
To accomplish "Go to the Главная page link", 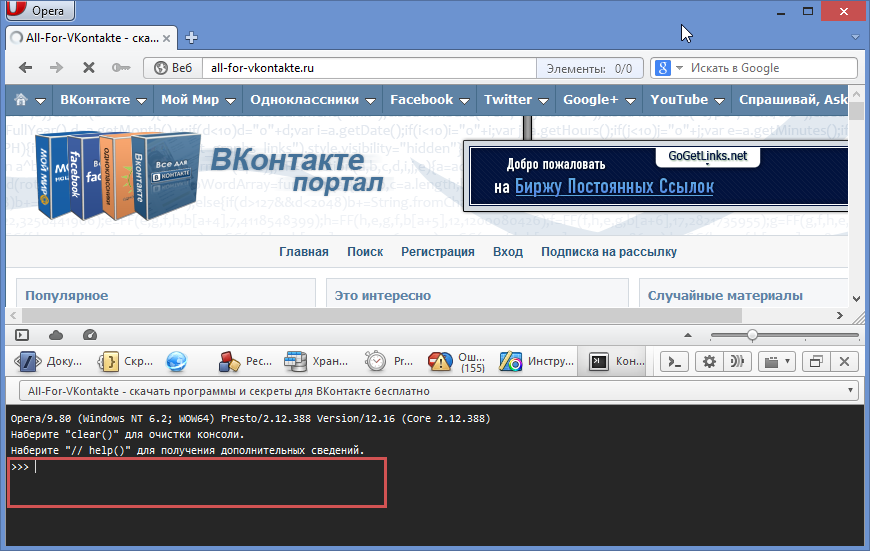I will coord(304,252).
